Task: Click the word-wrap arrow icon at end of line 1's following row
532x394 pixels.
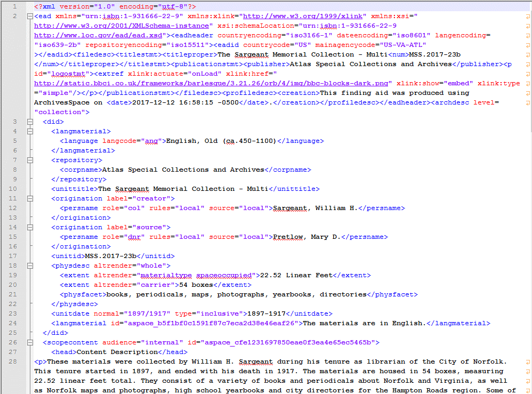Action: pos(527,17)
